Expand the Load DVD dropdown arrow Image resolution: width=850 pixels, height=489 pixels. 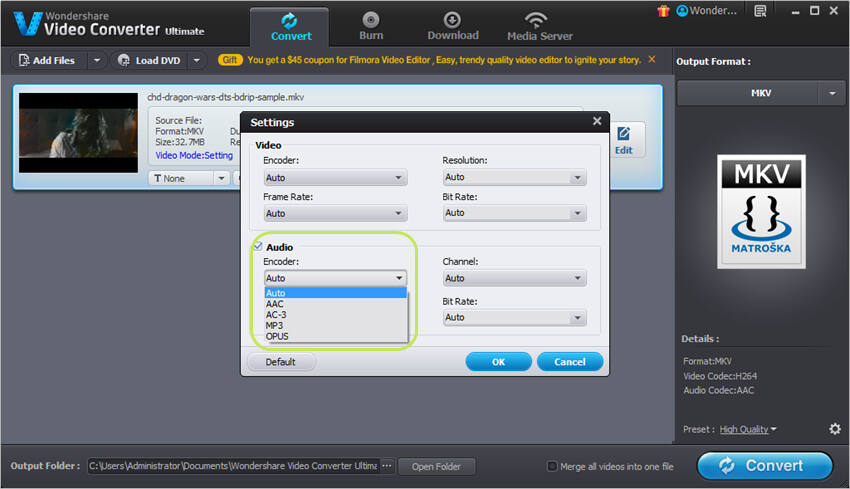click(x=197, y=60)
